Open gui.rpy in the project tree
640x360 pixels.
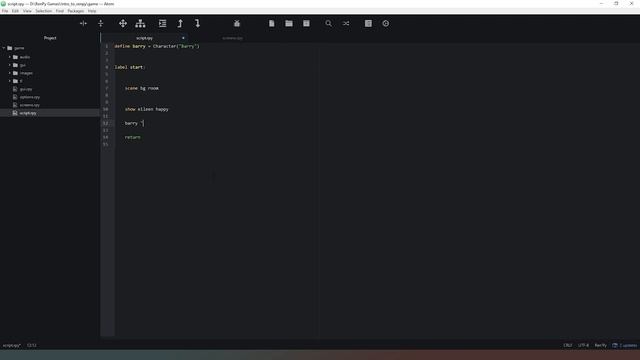click(26, 89)
